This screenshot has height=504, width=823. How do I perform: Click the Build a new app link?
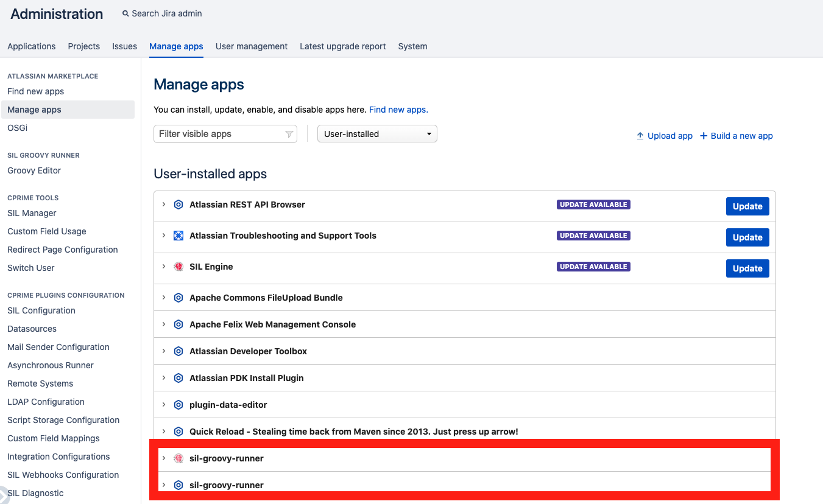736,136
